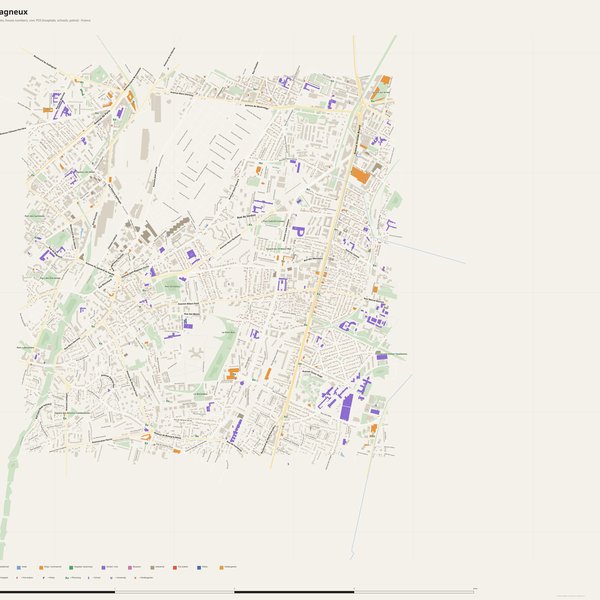Click the green swatch in the legend
This screenshot has width=600, height=600.
click(x=71, y=568)
